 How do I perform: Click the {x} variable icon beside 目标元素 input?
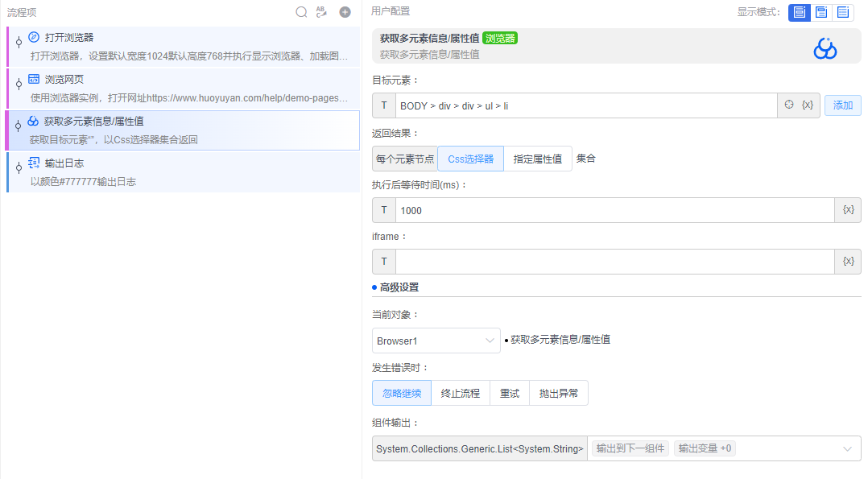click(x=808, y=105)
